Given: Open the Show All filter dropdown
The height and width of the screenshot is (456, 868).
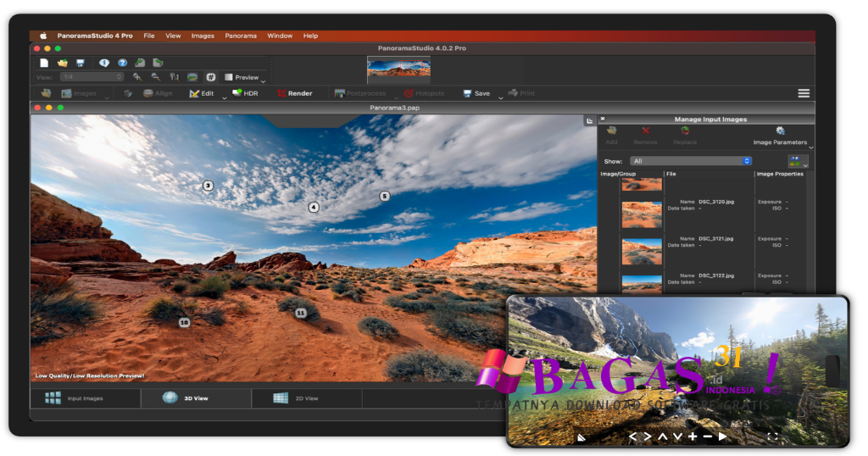Looking at the screenshot, I should [691, 161].
